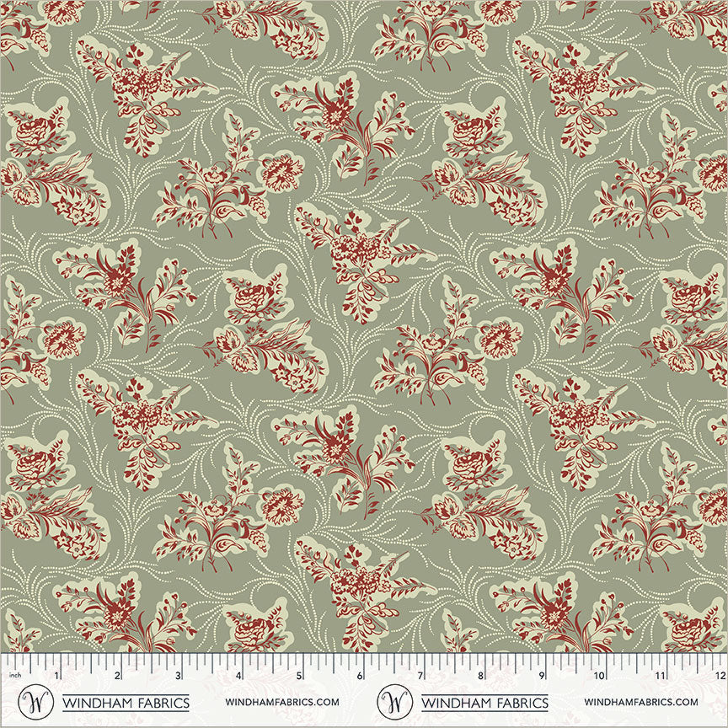Click the number 10 on the ruler
Viewport: 728px width, 728px height.
click(x=599, y=677)
